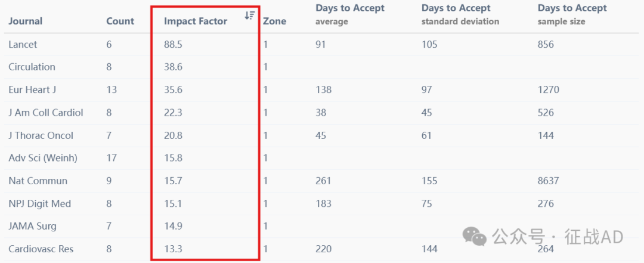
Task: Click the J Thorac Oncol journal name
Action: (x=41, y=135)
